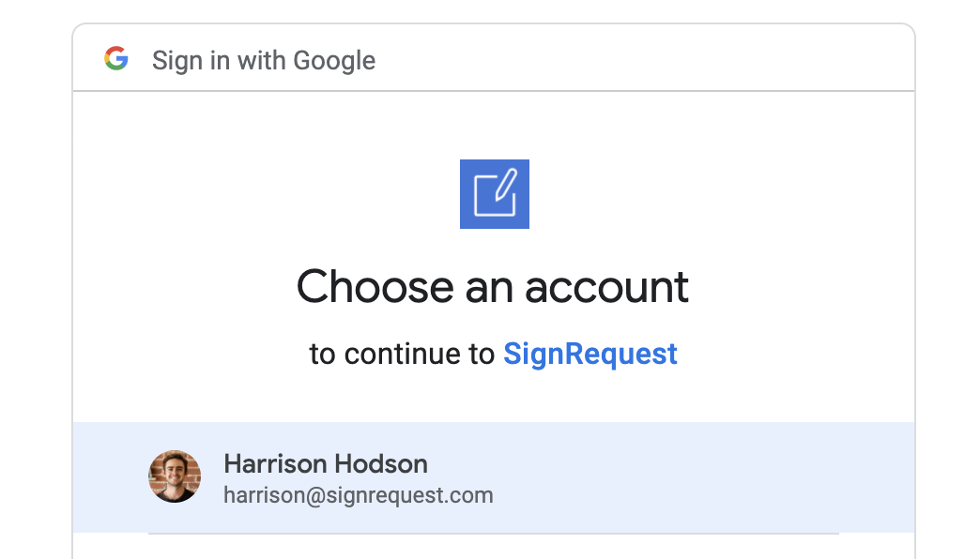Click the blue SignRequest app logo

point(495,193)
